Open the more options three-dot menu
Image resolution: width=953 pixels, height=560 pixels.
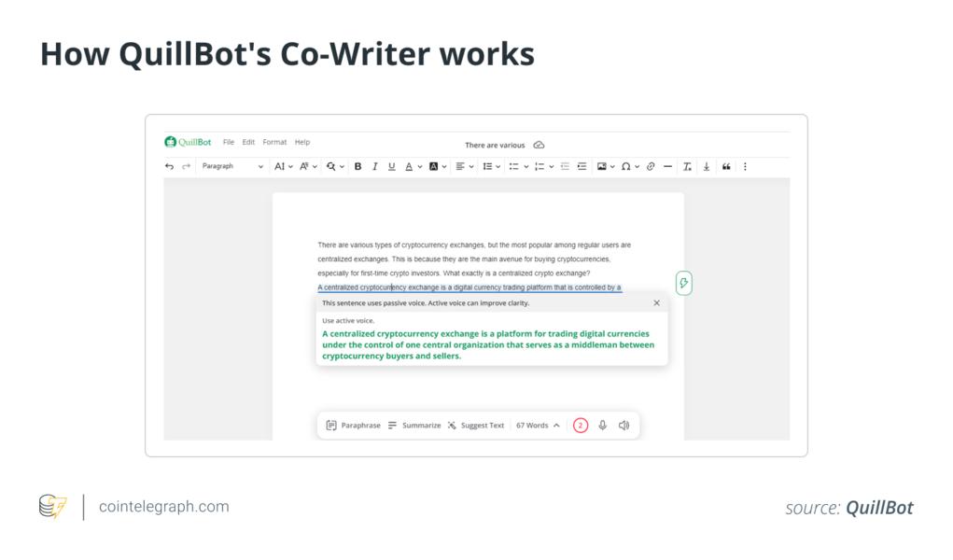point(745,167)
